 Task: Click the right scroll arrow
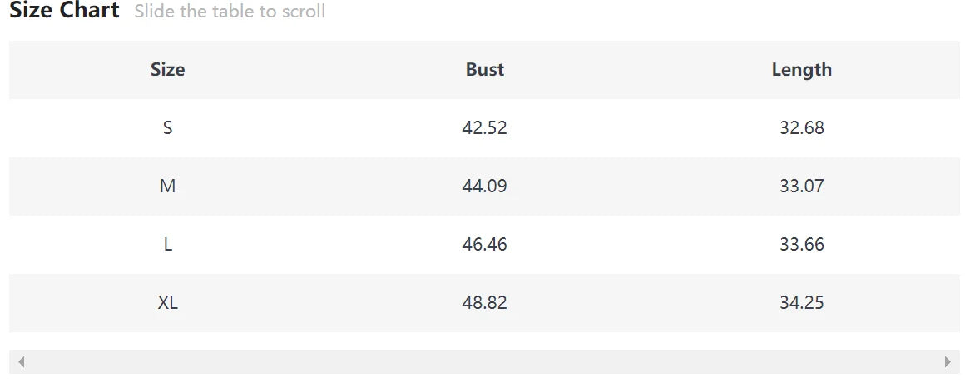pyautogui.click(x=948, y=361)
